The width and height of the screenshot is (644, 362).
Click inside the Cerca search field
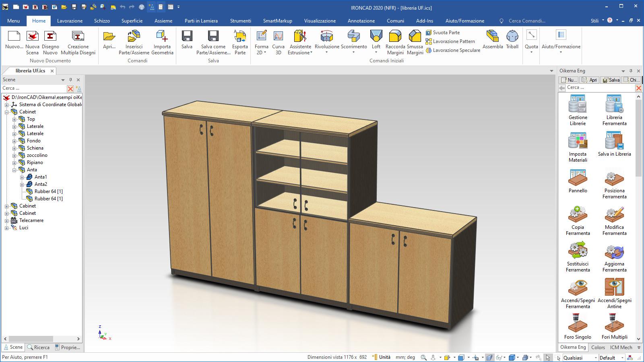32,88
